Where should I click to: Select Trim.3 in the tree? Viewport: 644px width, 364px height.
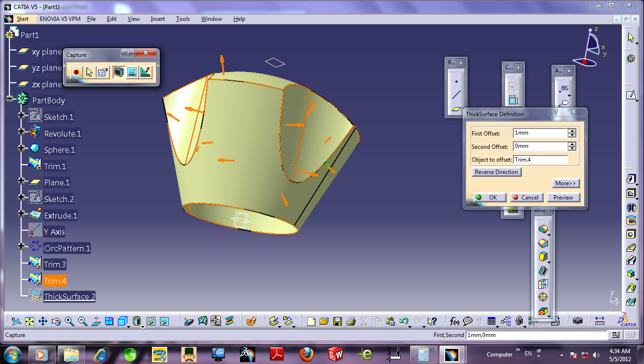[55, 264]
